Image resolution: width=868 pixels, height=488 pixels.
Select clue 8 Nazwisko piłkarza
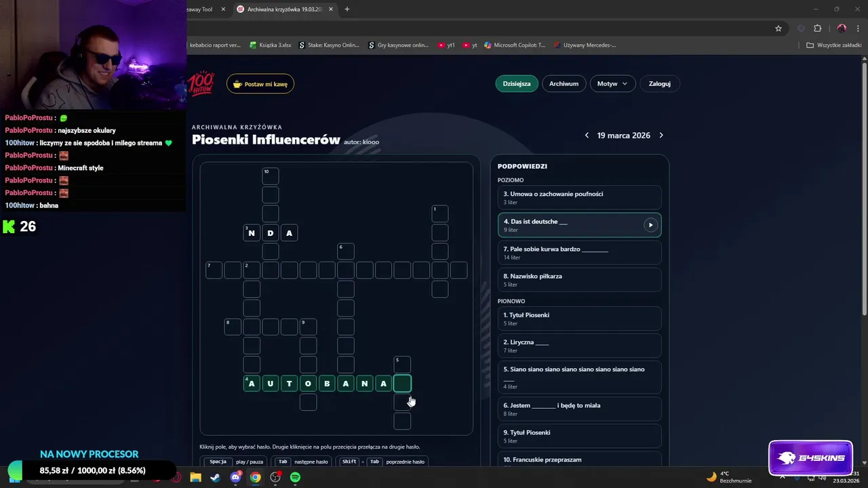(580, 280)
